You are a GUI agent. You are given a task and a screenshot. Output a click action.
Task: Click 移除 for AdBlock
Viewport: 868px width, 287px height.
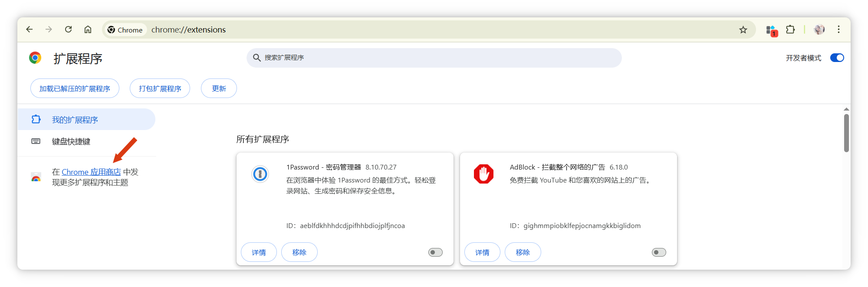523,252
